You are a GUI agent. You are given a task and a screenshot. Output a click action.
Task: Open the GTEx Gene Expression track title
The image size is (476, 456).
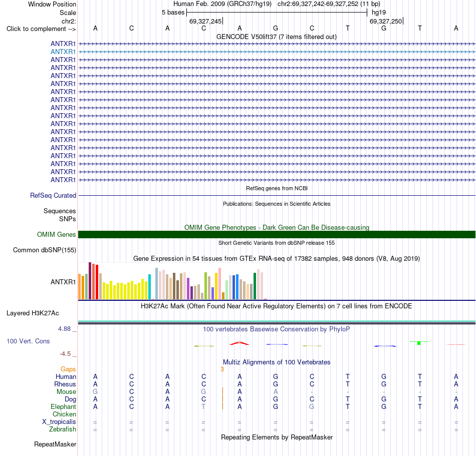[x=277, y=259]
